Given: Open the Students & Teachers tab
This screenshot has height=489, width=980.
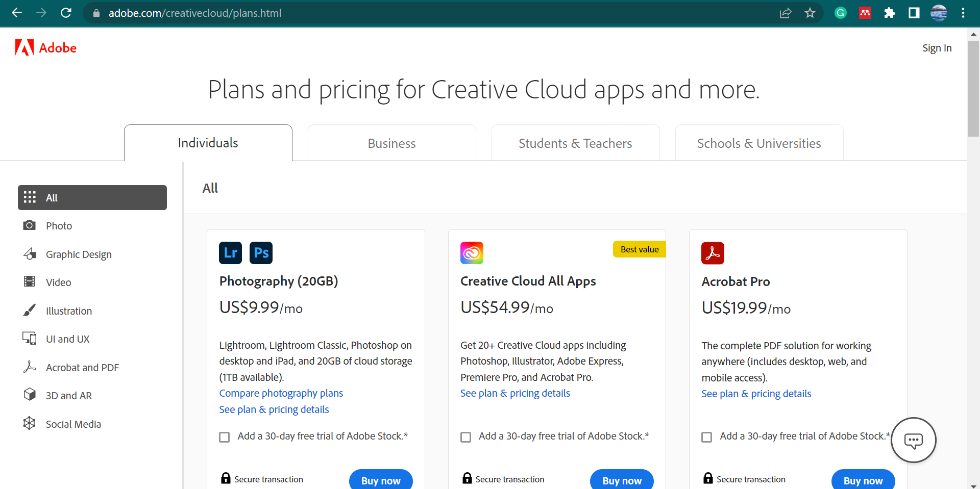Looking at the screenshot, I should click(x=576, y=143).
